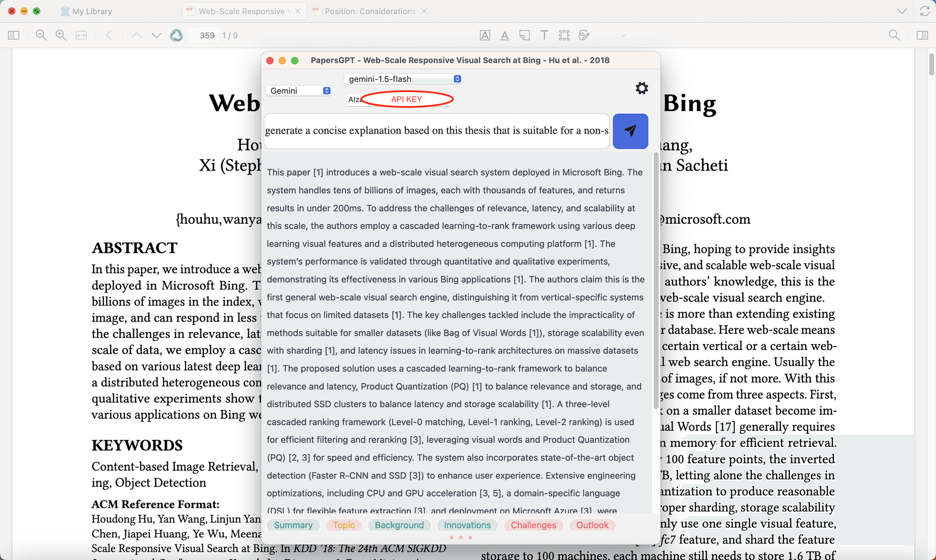Click the prompt text input field
Image resolution: width=936 pixels, height=560 pixels.
click(x=436, y=131)
